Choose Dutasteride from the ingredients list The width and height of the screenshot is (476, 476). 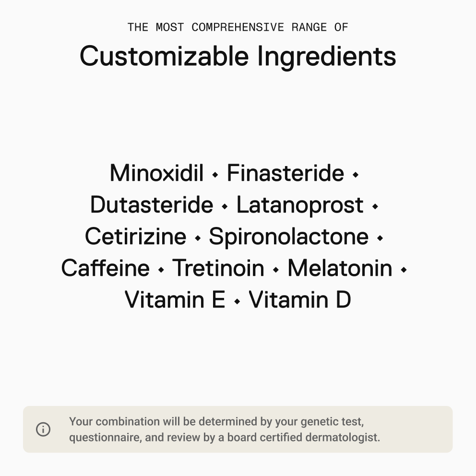coord(152,204)
